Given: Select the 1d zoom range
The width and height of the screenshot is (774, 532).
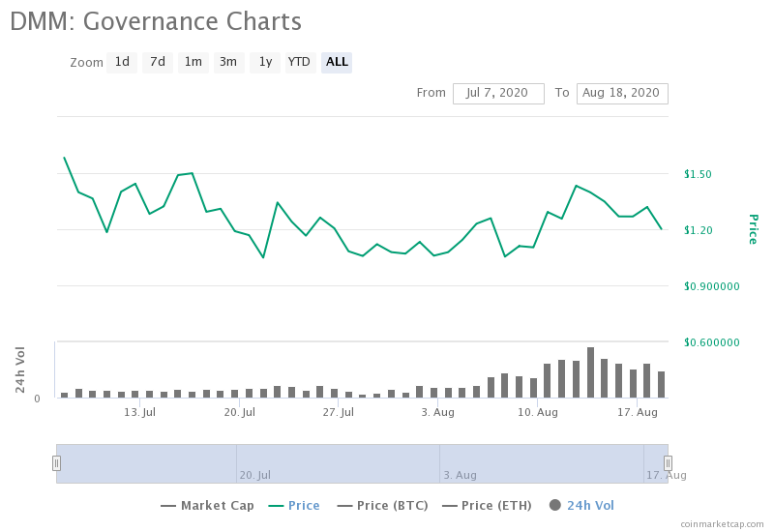Looking at the screenshot, I should (122, 62).
